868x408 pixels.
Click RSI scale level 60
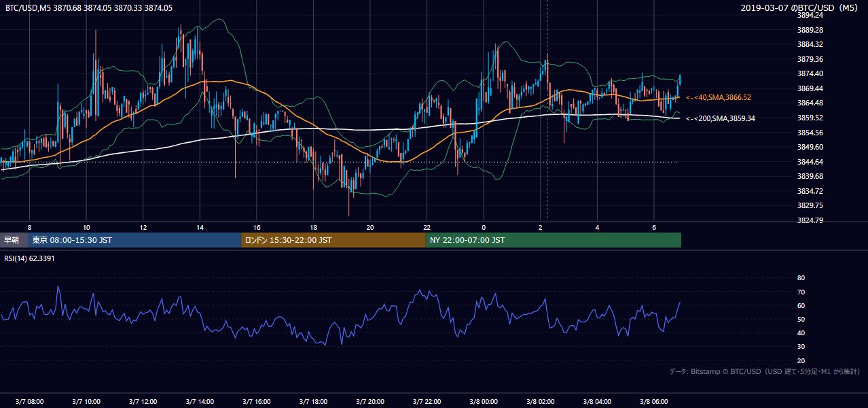pos(801,306)
